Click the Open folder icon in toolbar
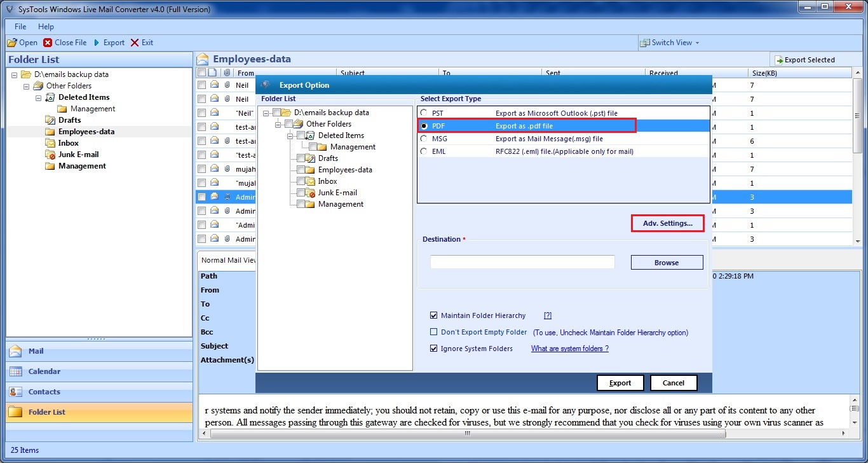This screenshot has width=868, height=463. click(x=12, y=43)
